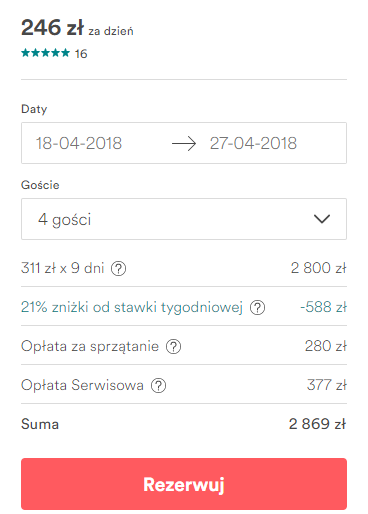Click the -588 zł discount amount
Image resolution: width=368 pixels, height=514 pixels.
click(x=323, y=307)
